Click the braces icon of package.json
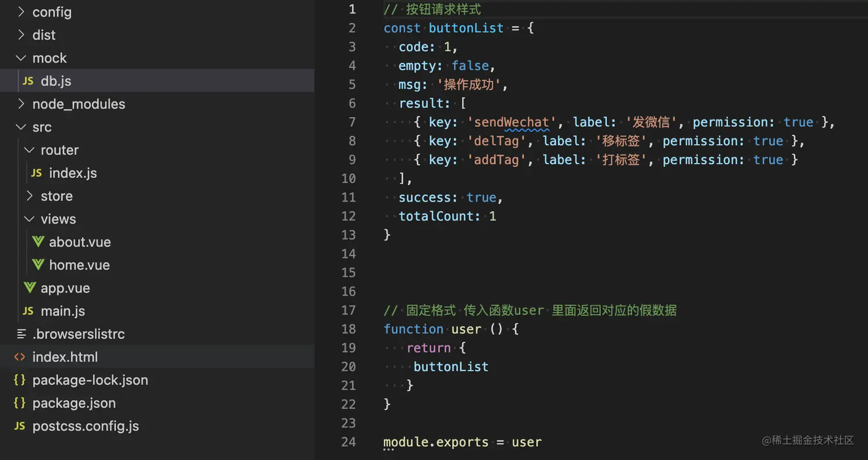Viewport: 868px width, 460px height. click(x=20, y=403)
